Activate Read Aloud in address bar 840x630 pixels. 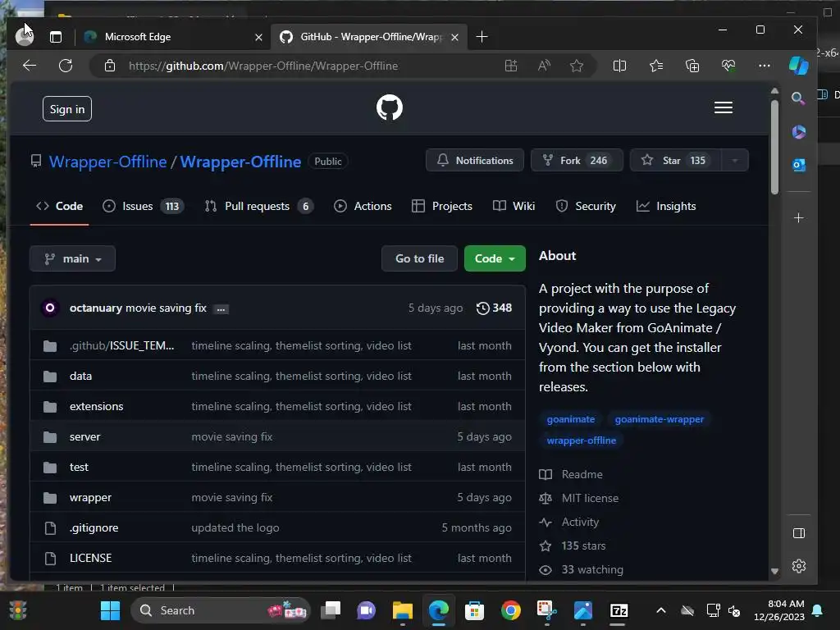click(544, 66)
